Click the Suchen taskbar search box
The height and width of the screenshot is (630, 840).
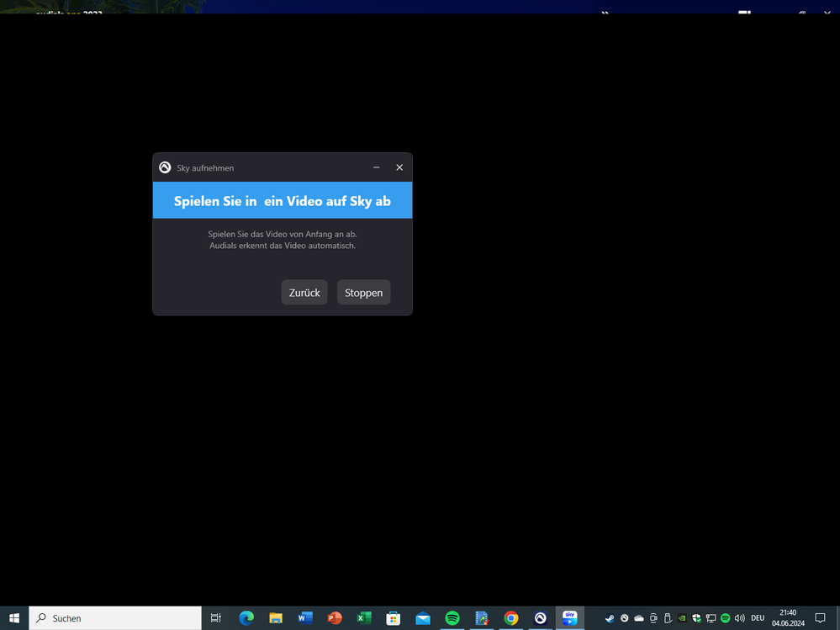(115, 618)
